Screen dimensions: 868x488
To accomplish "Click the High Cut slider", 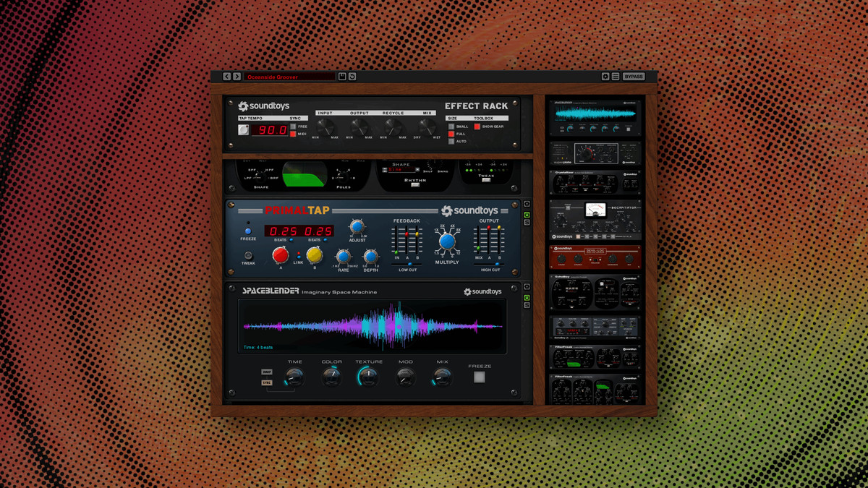I will click(x=490, y=265).
